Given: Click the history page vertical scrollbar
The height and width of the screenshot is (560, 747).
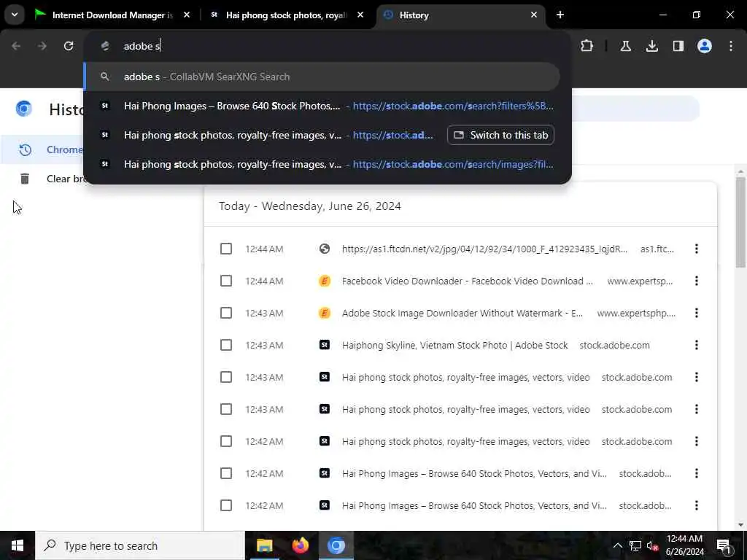Looking at the screenshot, I should (x=740, y=222).
